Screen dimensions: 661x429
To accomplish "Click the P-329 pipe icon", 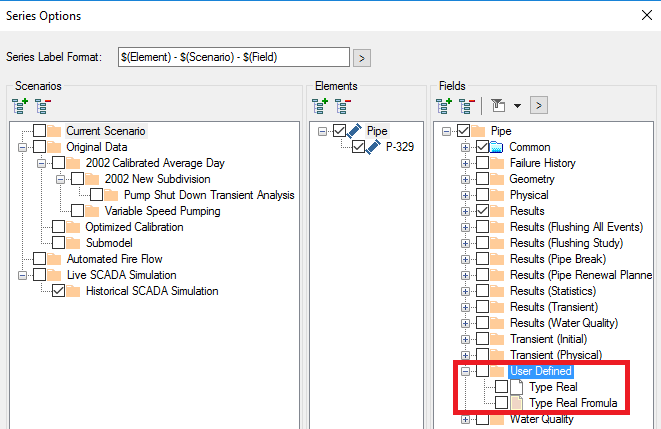I will 373,147.
